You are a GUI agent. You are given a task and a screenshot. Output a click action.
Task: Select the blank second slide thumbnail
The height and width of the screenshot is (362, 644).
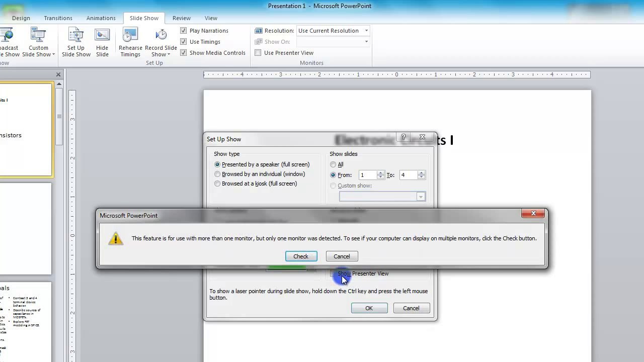tap(26, 229)
